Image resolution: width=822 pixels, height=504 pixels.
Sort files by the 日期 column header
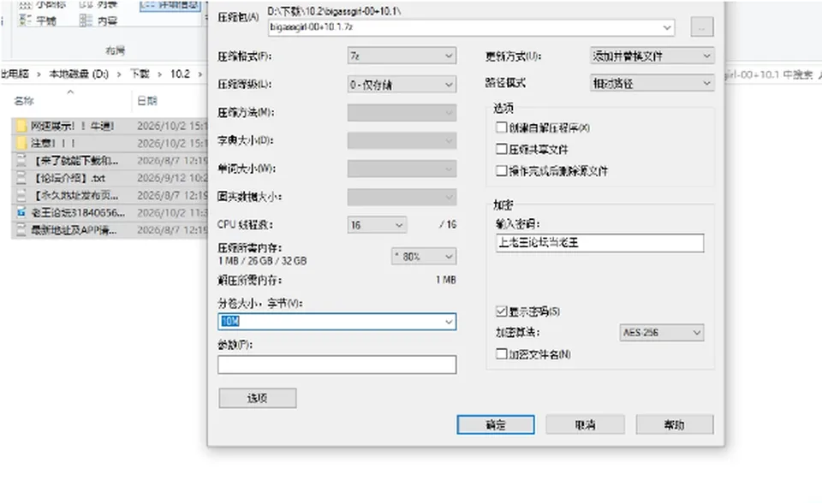[x=147, y=101]
